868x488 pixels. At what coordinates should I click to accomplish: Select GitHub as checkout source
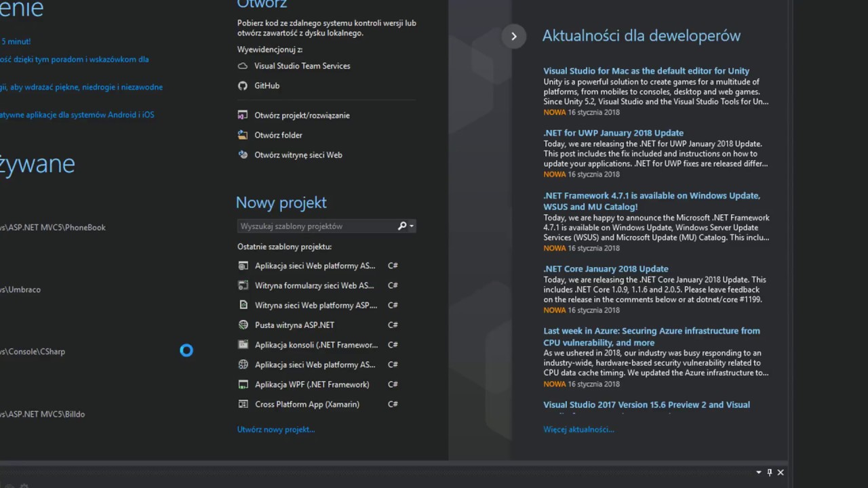coord(267,85)
